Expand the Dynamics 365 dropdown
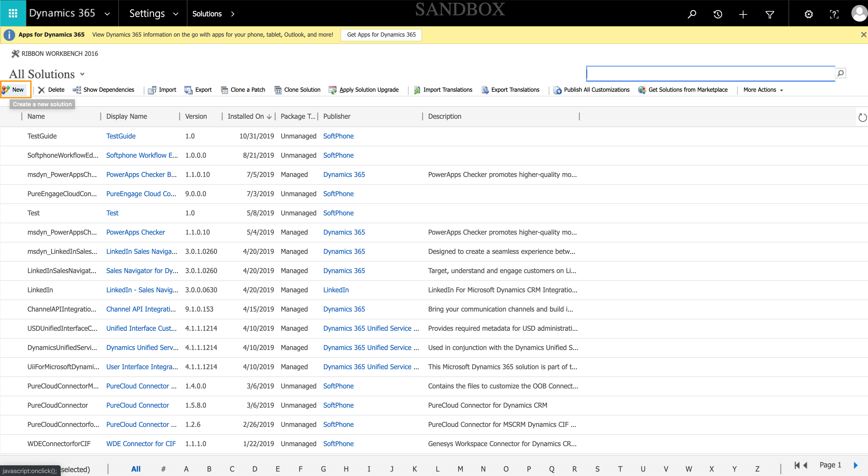The width and height of the screenshot is (868, 476). [x=107, y=14]
